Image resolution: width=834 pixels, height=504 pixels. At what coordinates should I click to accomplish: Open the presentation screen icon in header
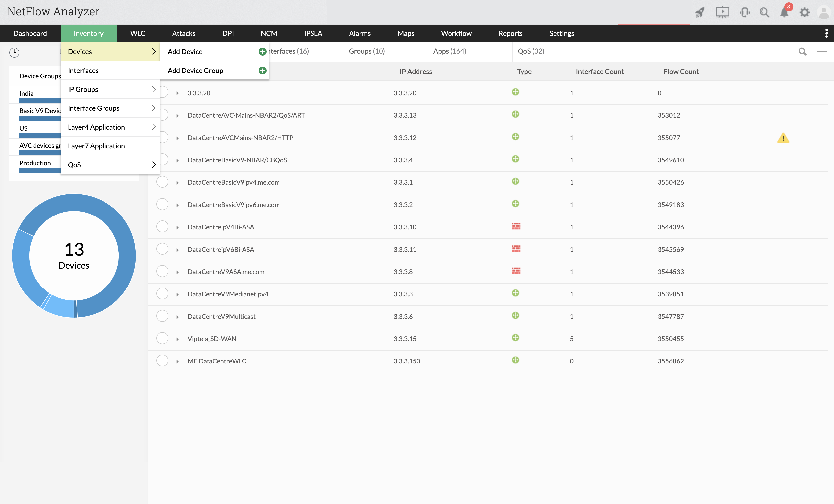(x=722, y=12)
